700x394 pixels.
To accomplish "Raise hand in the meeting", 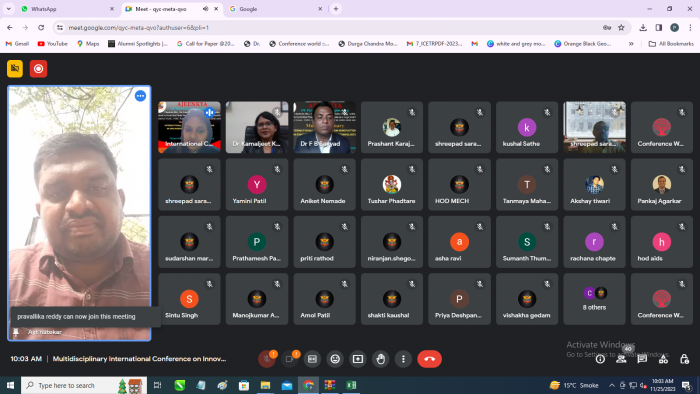I will click(380, 359).
